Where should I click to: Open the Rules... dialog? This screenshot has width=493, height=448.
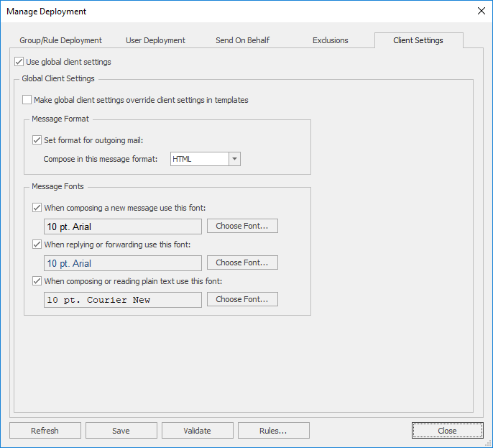point(273,431)
